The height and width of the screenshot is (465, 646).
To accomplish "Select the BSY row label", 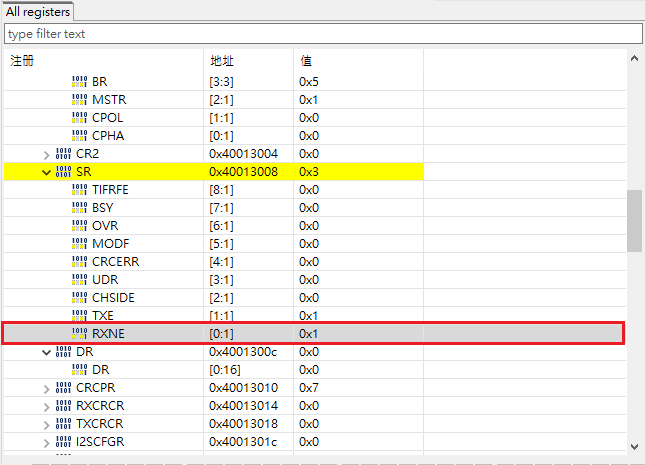I will [103, 208].
